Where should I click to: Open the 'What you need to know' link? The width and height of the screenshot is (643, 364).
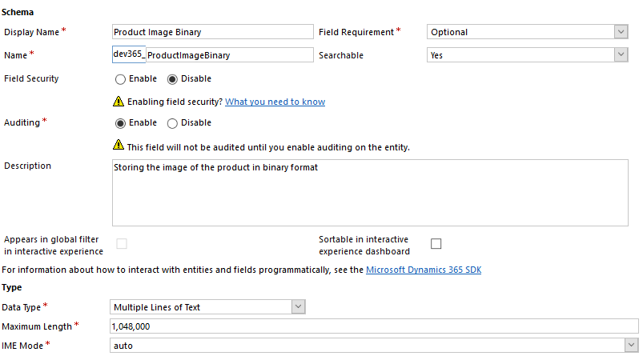275,102
